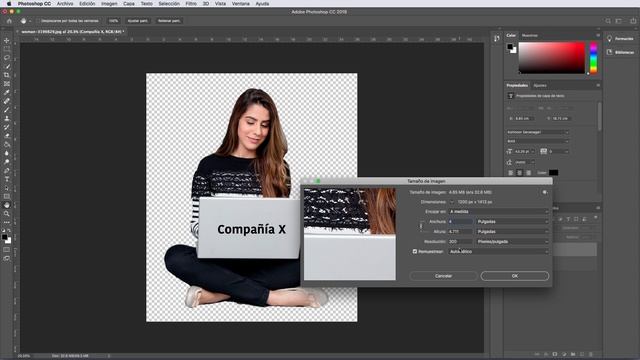Select the Pen tool
This screenshot has height=360, width=640.
7,171
